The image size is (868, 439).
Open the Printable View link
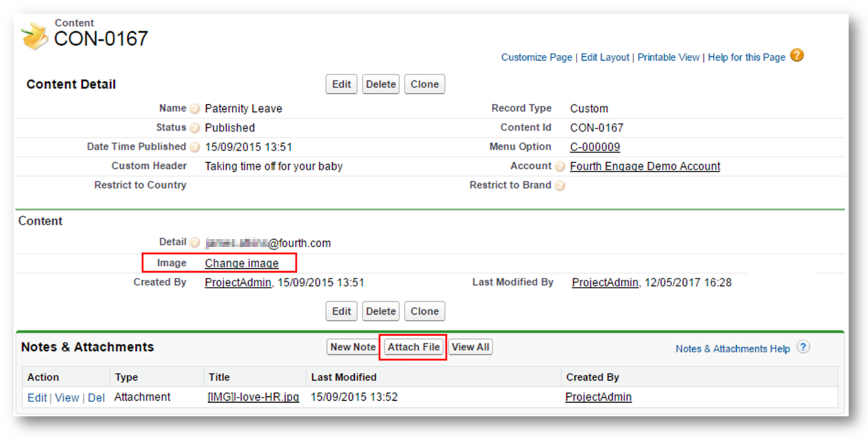coord(668,58)
